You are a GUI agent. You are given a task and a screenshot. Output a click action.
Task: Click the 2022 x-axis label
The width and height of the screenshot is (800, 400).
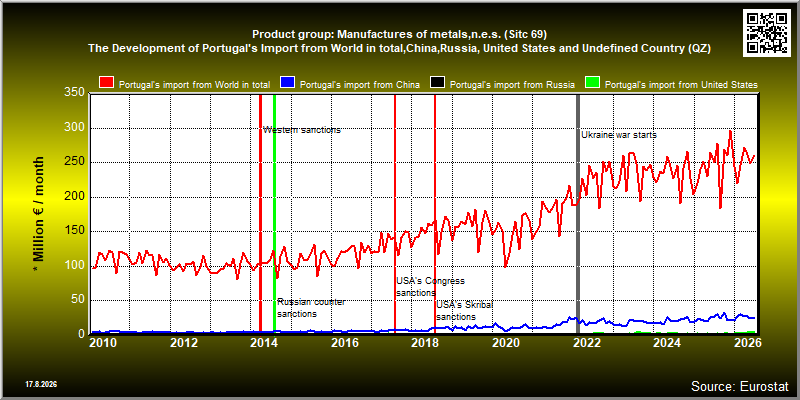click(587, 343)
